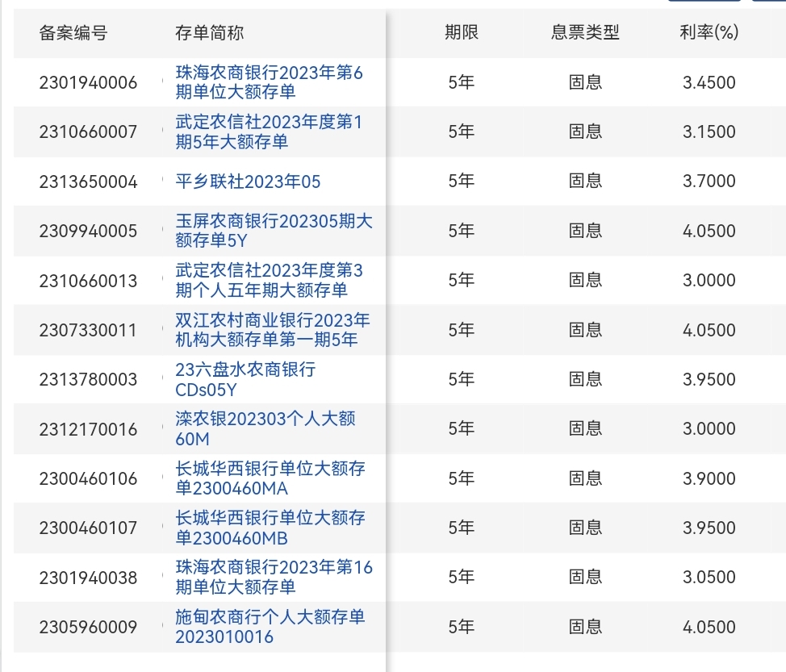Click the 存单简称 column header

click(210, 33)
